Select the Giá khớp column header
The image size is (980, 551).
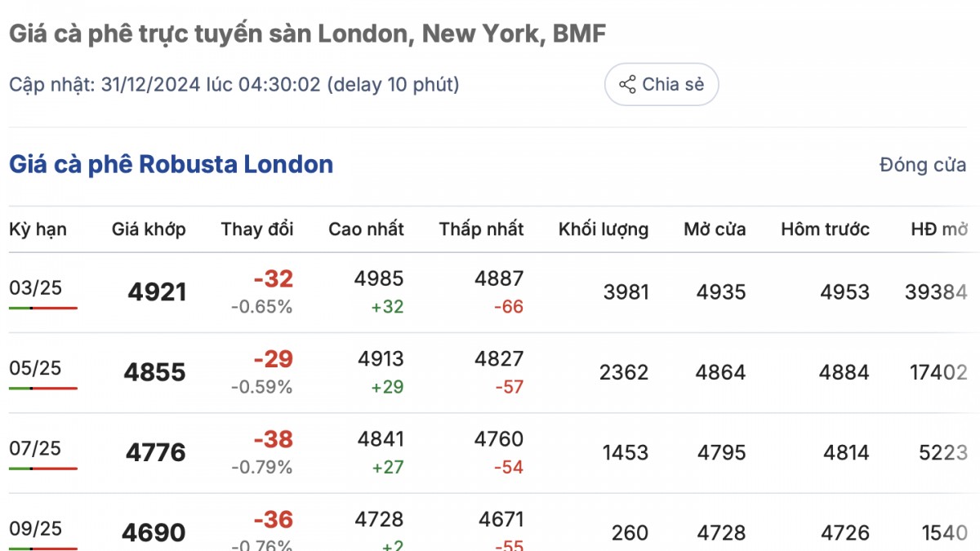point(149,229)
